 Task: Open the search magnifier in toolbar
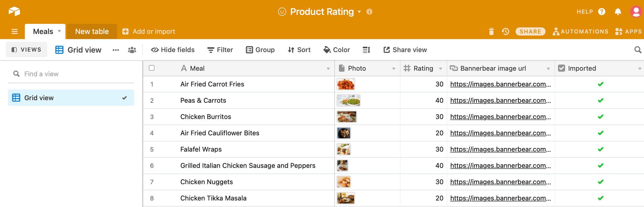638,50
